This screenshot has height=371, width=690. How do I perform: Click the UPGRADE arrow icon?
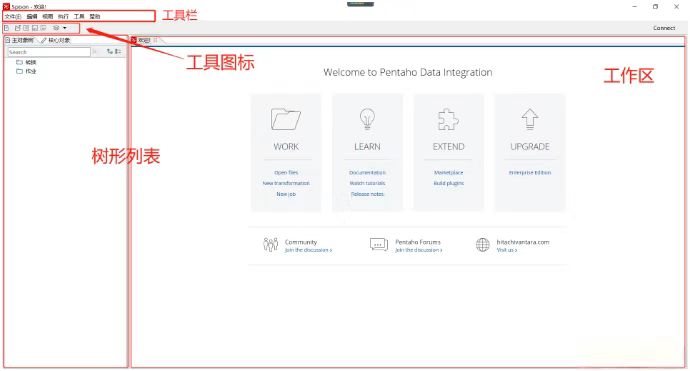(x=530, y=119)
